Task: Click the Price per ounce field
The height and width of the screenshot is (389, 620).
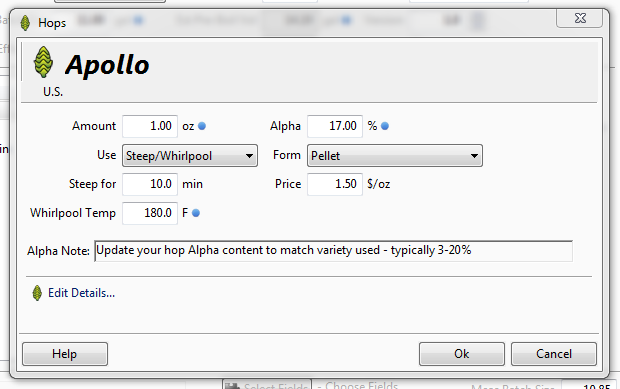Action: click(335, 184)
